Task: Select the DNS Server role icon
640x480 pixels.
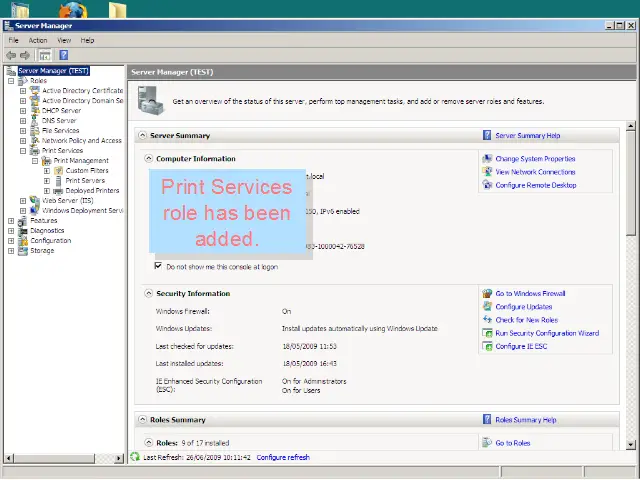Action: [35, 120]
